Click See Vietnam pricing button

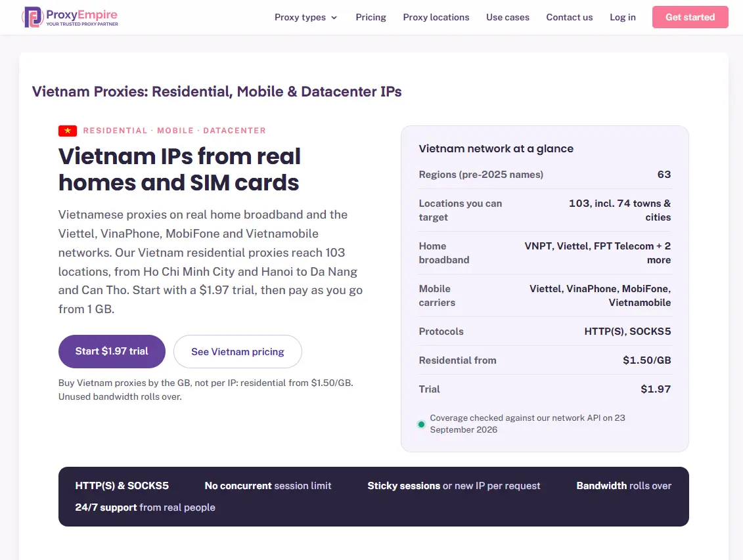tap(237, 351)
